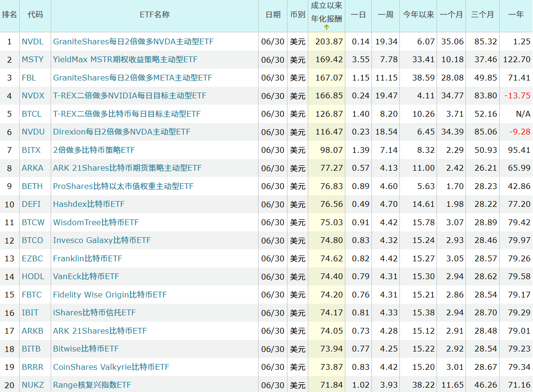This screenshot has height=392, width=533.
Task: Open BITB ticker link
Action: 31,349
